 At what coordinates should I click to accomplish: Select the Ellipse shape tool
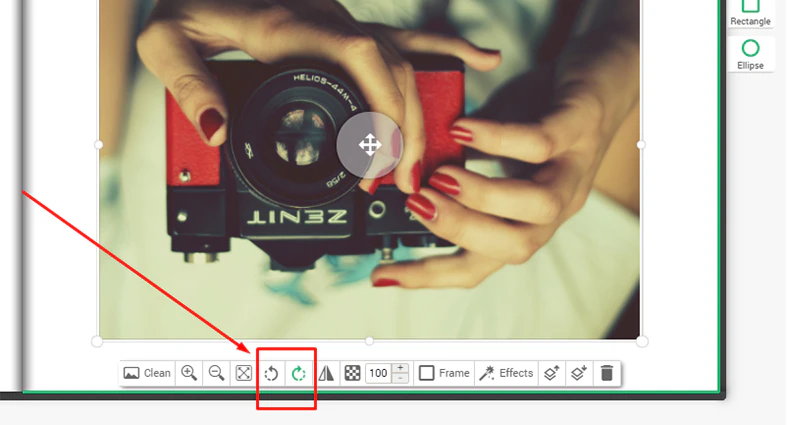[751, 54]
